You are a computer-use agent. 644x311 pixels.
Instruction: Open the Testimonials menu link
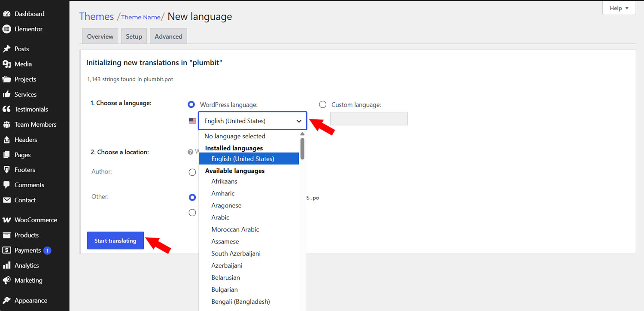(31, 110)
